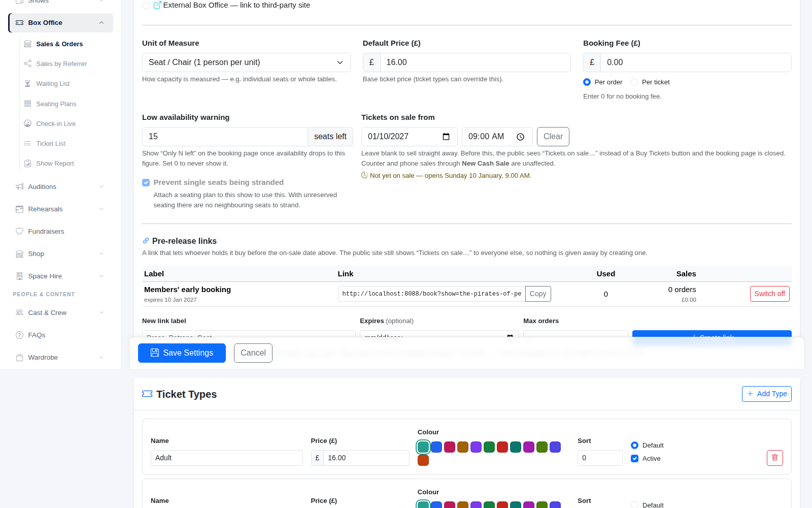
Task: Click the Auditions megaphone icon
Action: (20, 186)
